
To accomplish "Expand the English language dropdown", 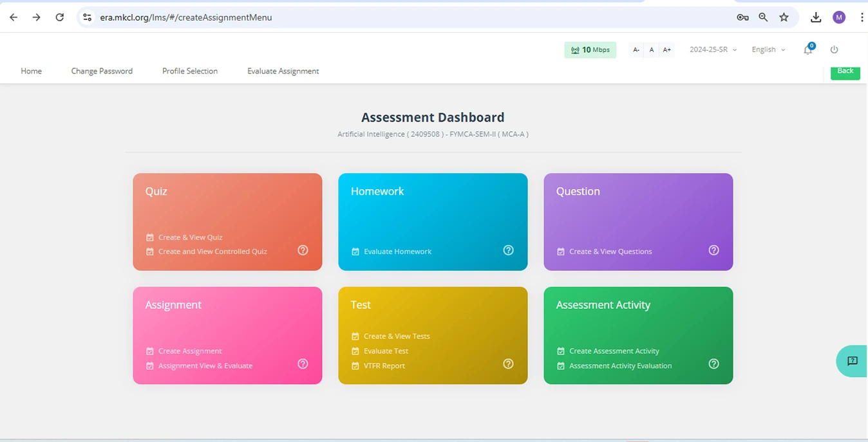I will point(768,50).
